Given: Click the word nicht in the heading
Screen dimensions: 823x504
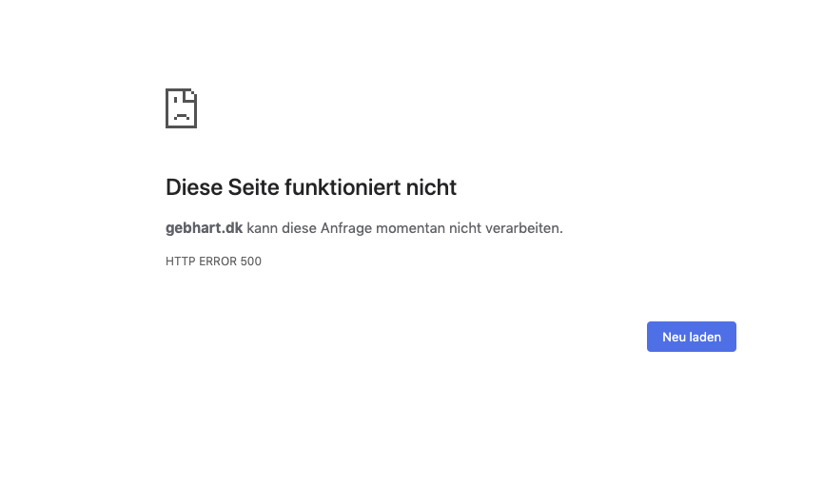Looking at the screenshot, I should [436, 187].
